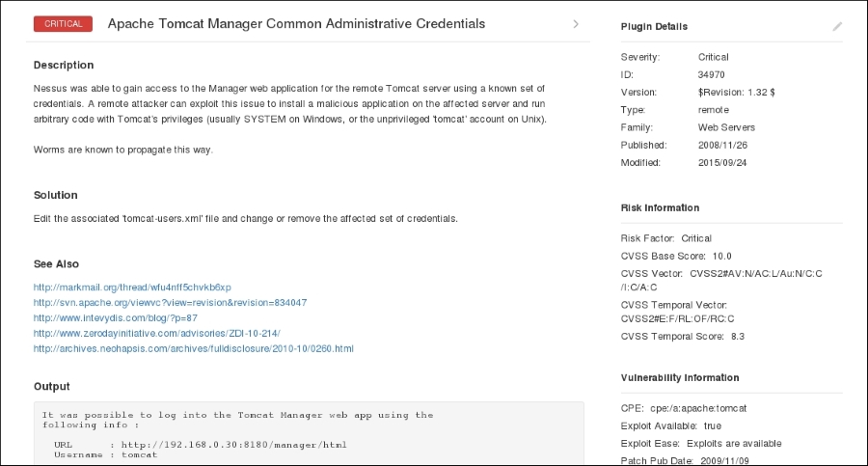Screen dimensions: 868x466
Task: Click the Description section heading
Action: (x=64, y=65)
